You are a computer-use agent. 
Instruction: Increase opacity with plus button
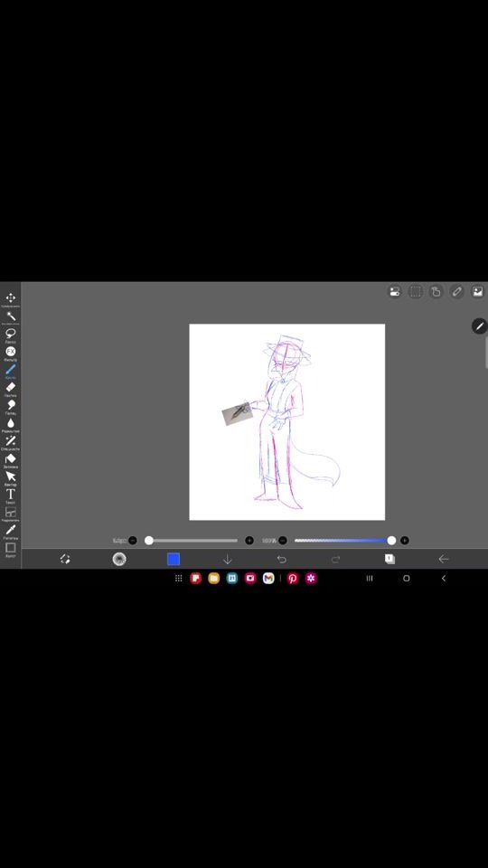[x=405, y=541]
